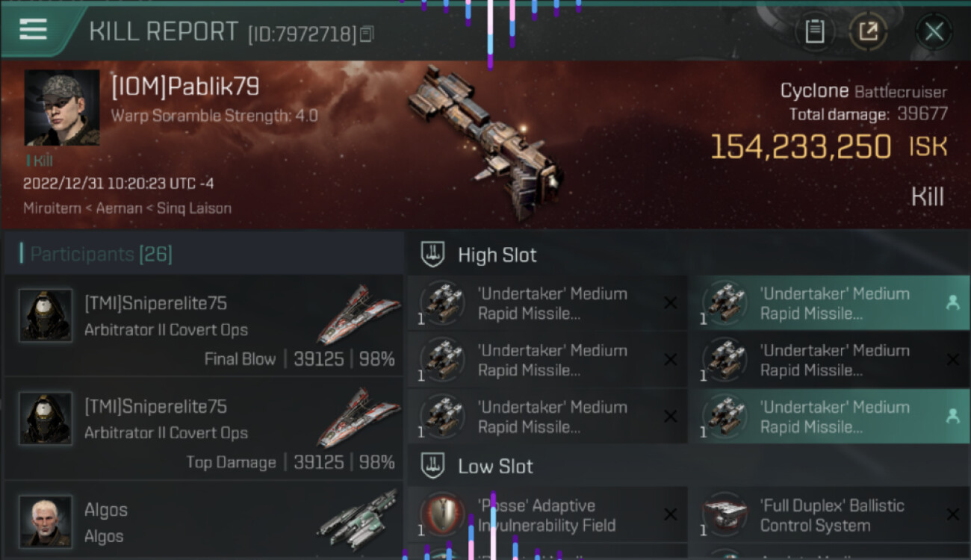Share the kill report via the export icon
The width and height of the screenshot is (971, 560).
tap(868, 32)
